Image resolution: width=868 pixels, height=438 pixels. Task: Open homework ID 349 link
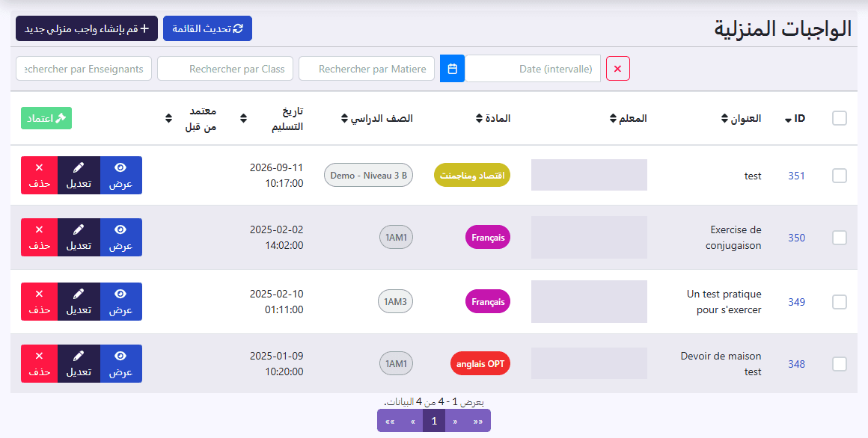797,301
